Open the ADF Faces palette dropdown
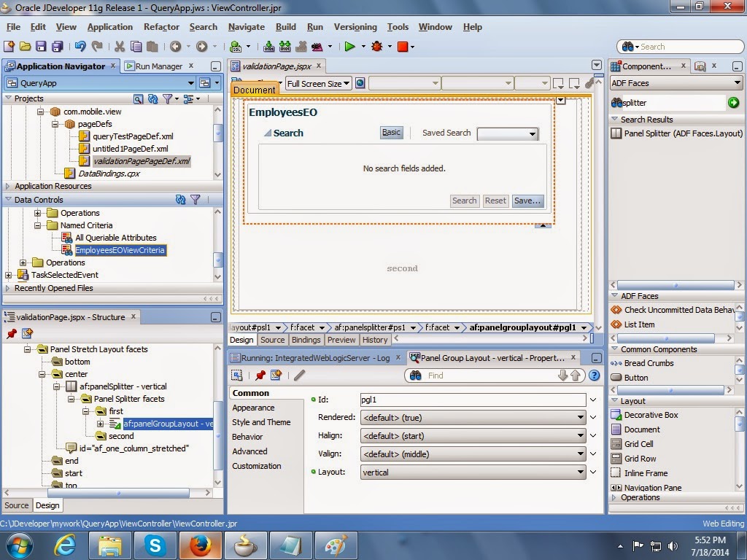 click(676, 83)
